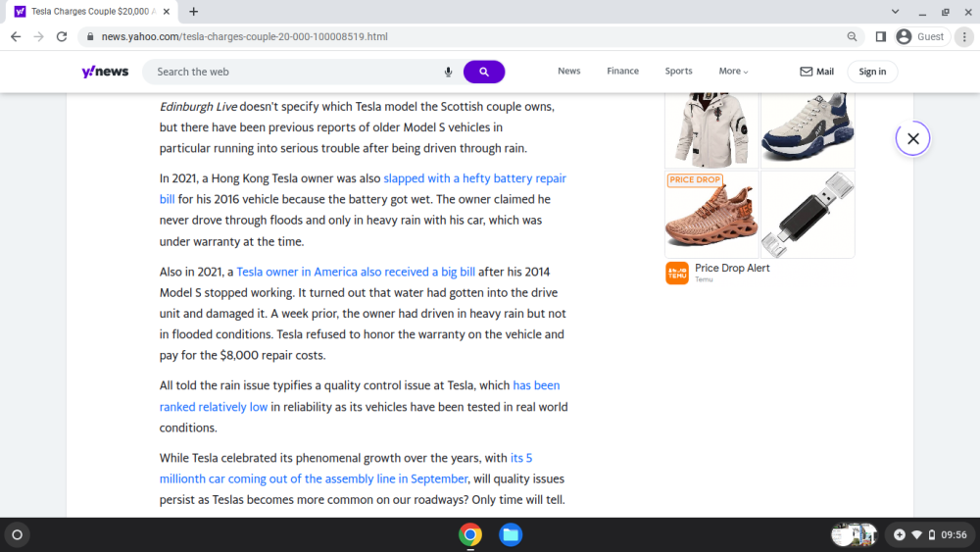Screen dimensions: 980x552
Task: Toggle the browser side panel
Action: [881, 37]
